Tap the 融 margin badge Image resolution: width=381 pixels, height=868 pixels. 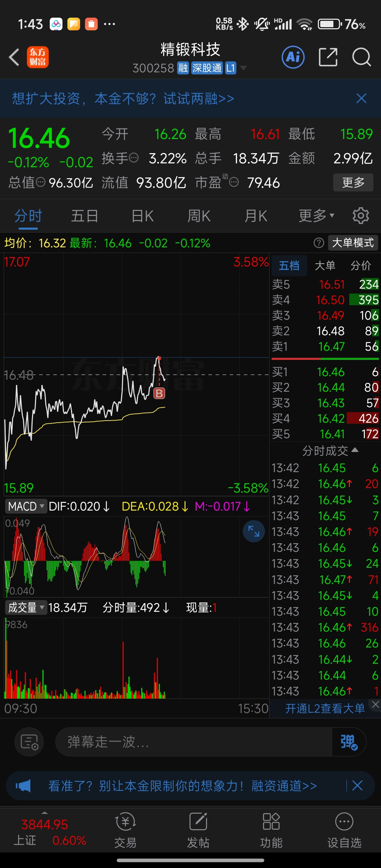183,68
